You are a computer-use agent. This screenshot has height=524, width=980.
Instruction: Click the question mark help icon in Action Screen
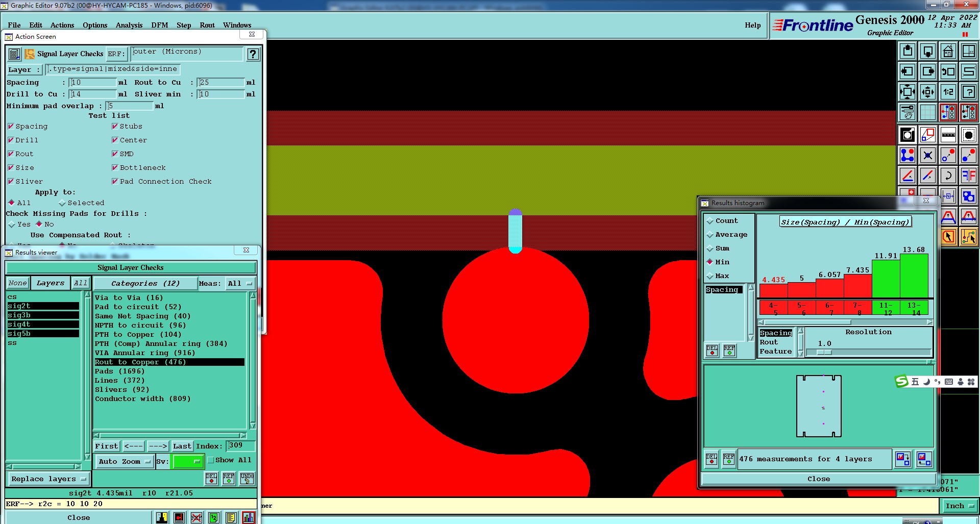[x=253, y=54]
